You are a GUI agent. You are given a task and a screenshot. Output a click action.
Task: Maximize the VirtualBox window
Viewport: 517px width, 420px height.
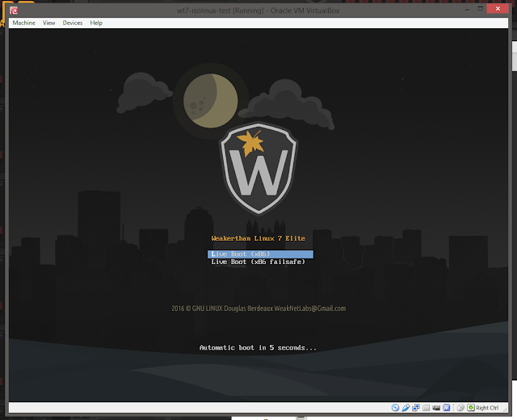[481, 9]
